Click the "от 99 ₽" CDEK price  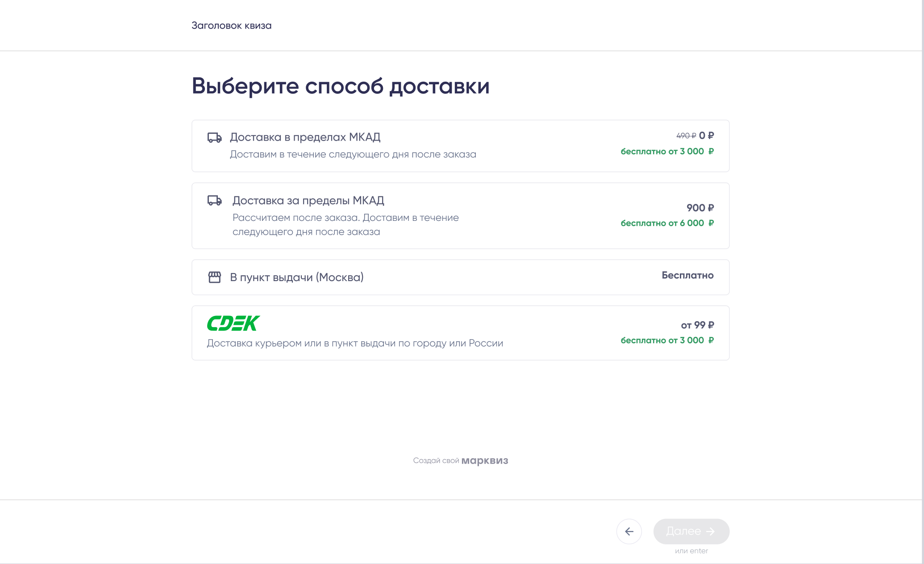pyautogui.click(x=697, y=325)
